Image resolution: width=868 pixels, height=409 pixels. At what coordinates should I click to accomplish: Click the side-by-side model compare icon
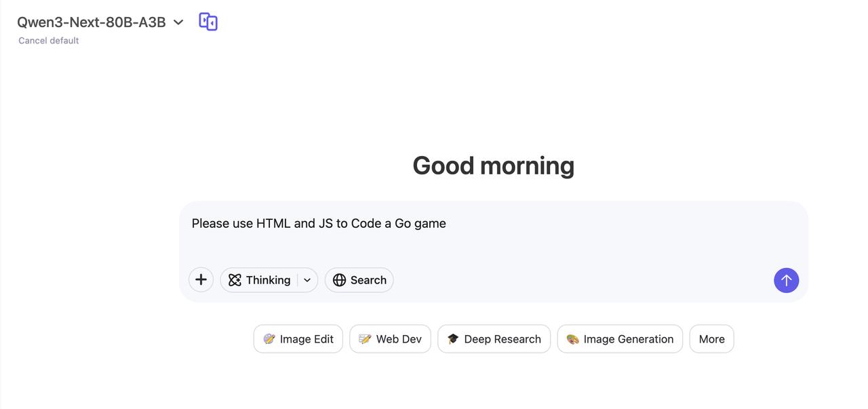pos(208,22)
